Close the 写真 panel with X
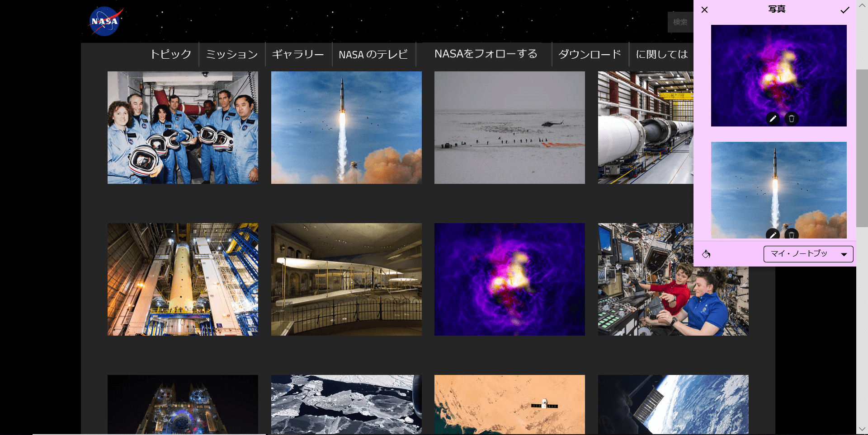Viewport: 868px width, 435px height. pos(704,9)
